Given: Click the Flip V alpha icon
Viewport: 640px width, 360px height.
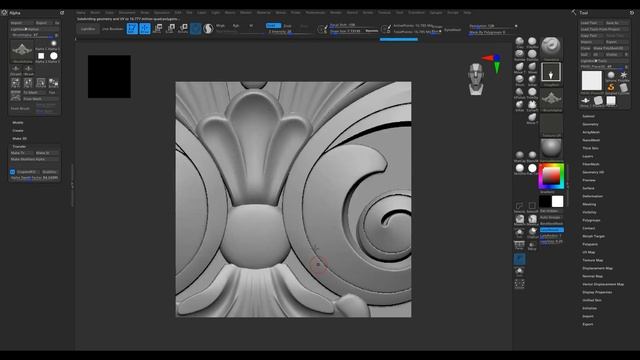Looking at the screenshot, I should (x=28, y=83).
